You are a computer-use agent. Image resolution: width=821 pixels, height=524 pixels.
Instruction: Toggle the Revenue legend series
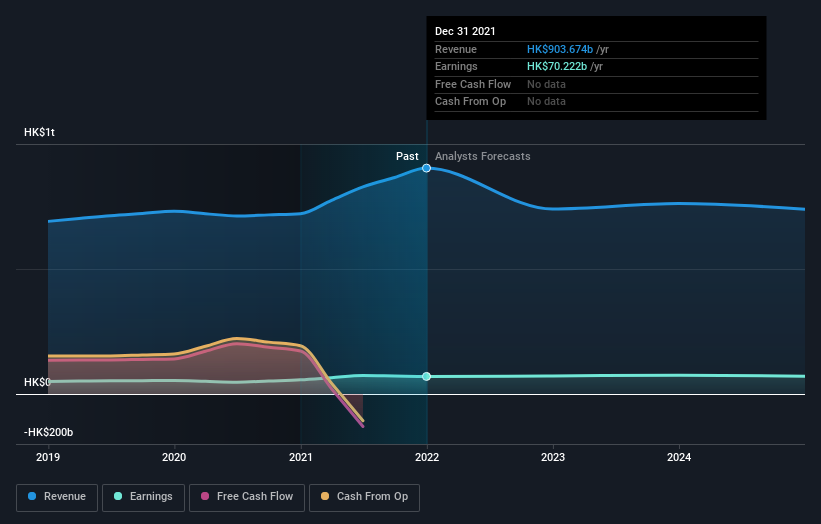tap(57, 497)
